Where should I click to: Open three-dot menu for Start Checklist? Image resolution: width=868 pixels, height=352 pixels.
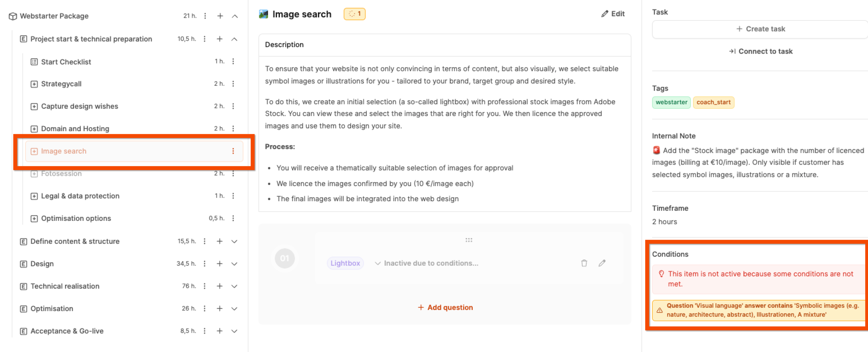[233, 61]
